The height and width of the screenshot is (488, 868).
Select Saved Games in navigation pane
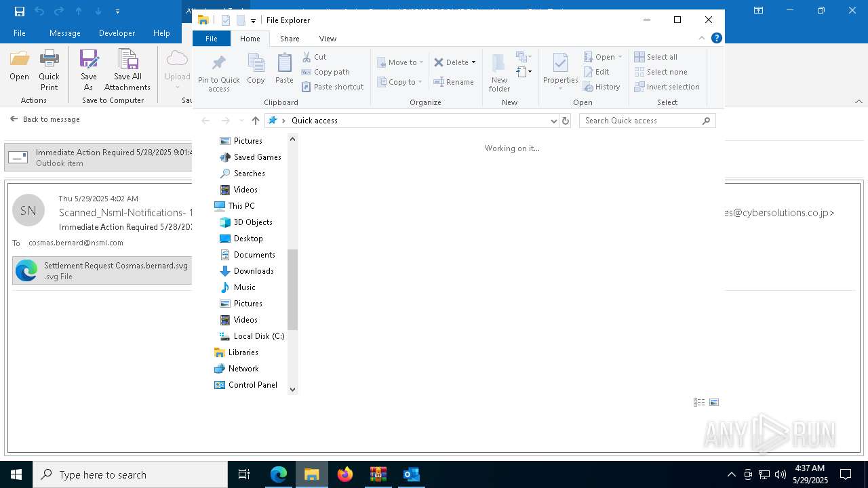tap(250, 157)
